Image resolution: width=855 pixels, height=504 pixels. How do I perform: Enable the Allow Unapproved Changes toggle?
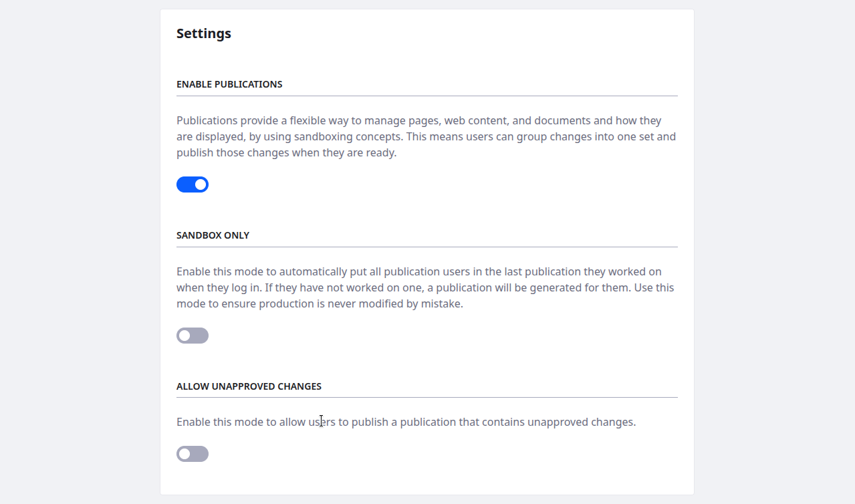point(193,455)
